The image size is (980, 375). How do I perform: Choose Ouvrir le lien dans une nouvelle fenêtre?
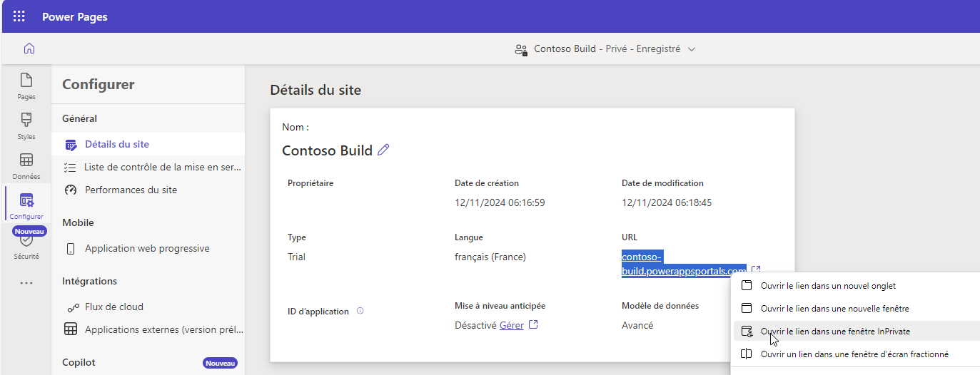[857, 309]
